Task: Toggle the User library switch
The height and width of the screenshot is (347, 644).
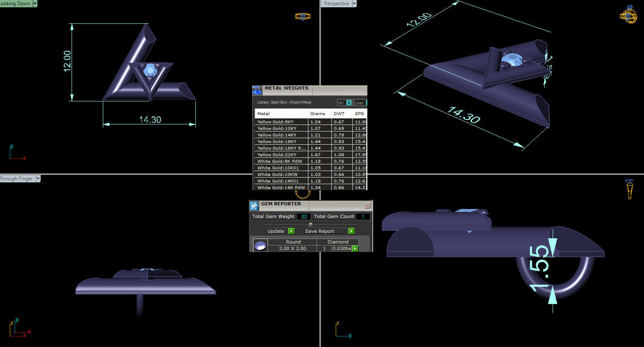Action: pos(360,103)
